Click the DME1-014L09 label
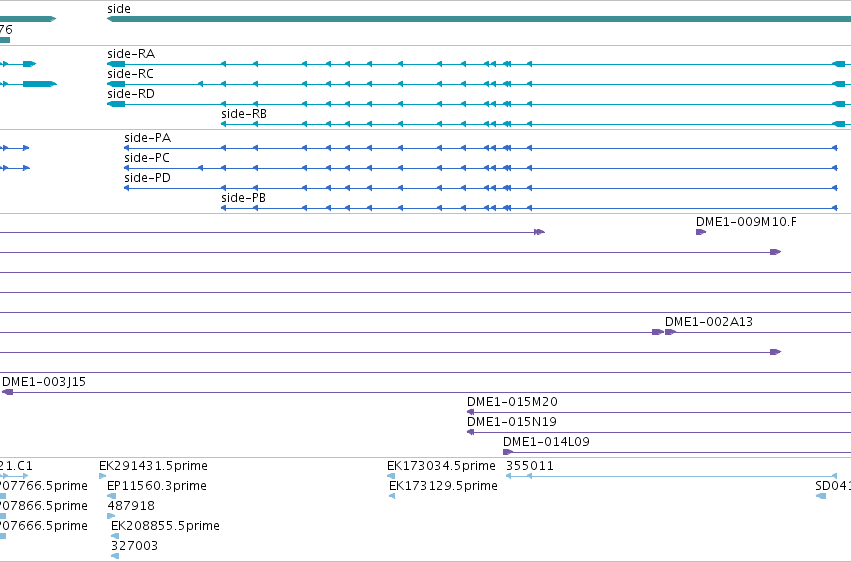Screen dimensions: 851x562 point(546,442)
